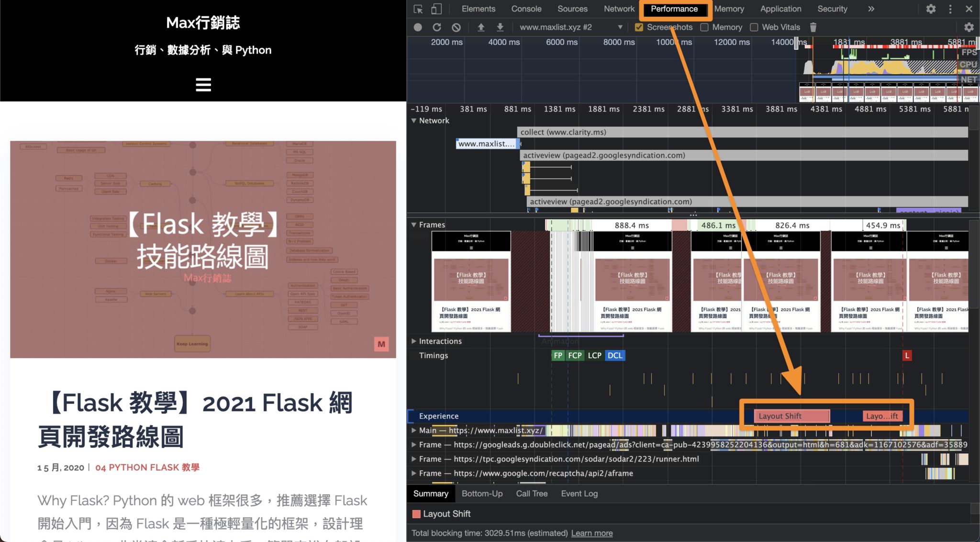Save the profile with download icon
The height and width of the screenshot is (542, 980).
click(x=500, y=27)
